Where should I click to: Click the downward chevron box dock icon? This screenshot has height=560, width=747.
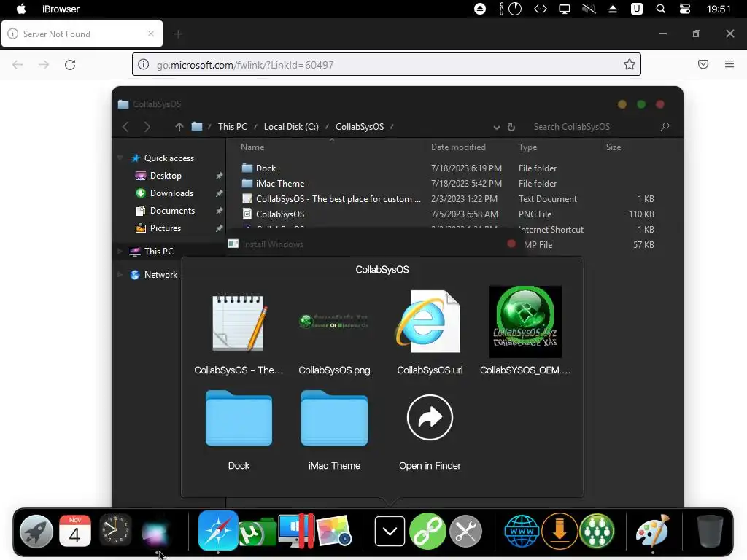coord(390,532)
